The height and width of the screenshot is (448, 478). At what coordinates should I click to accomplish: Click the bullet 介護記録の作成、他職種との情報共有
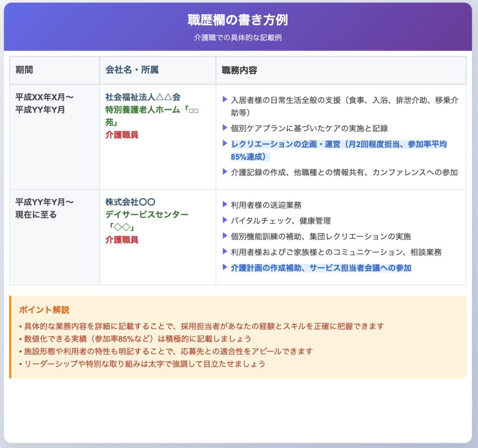click(x=344, y=173)
